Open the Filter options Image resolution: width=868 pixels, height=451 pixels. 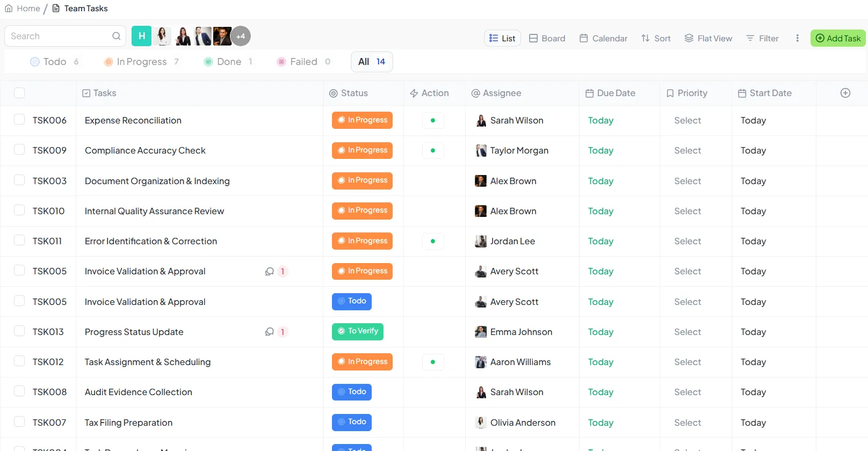click(x=762, y=38)
